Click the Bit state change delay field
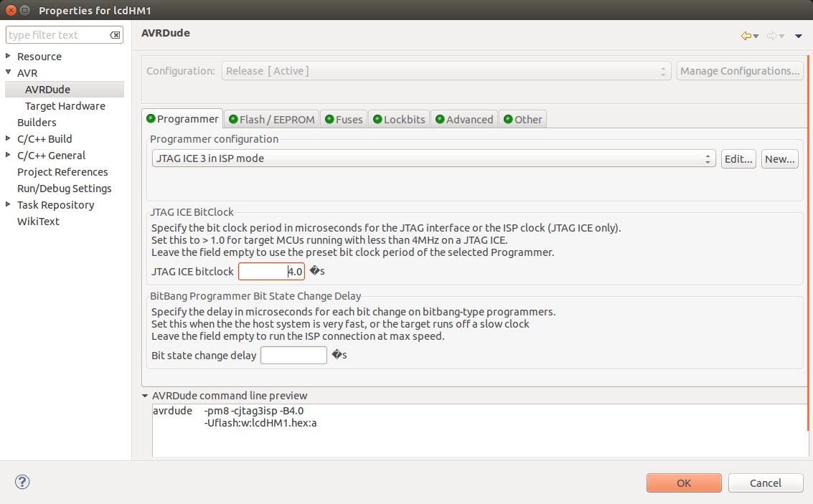Viewport: 813px width, 504px height. point(293,356)
